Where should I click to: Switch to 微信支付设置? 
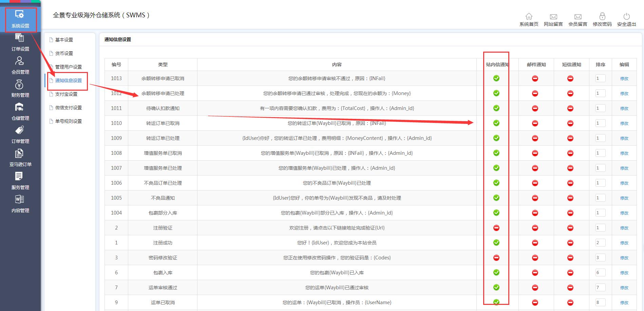(x=69, y=107)
